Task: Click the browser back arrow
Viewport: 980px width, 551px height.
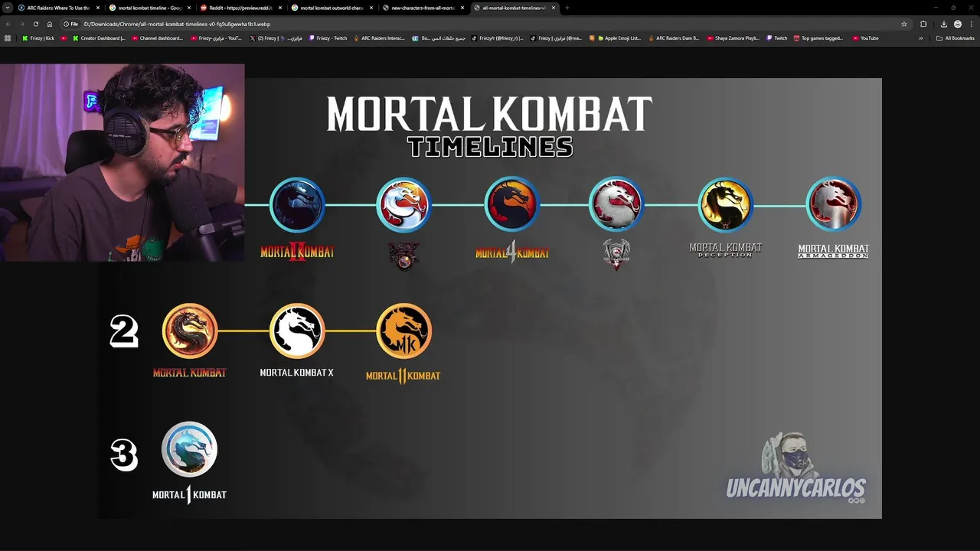Action: [8, 24]
